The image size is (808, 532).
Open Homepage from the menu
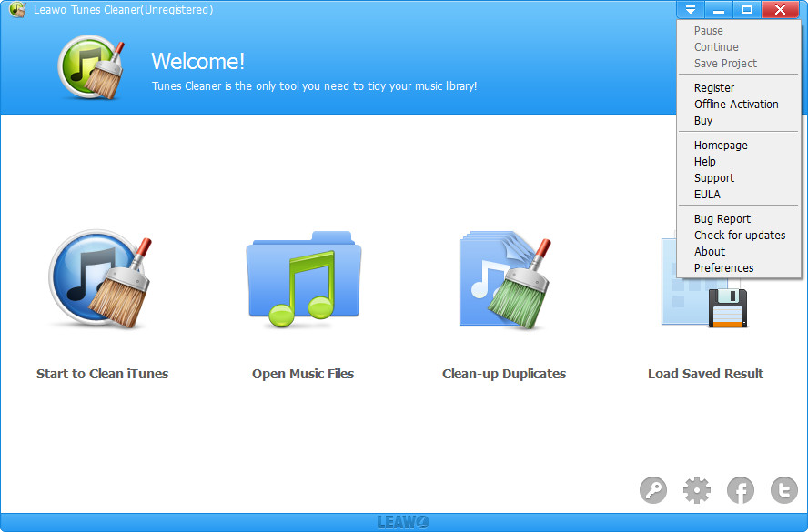tap(721, 146)
